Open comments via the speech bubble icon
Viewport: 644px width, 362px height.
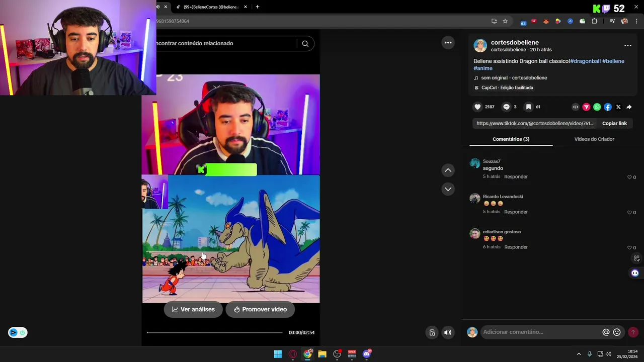(507, 107)
